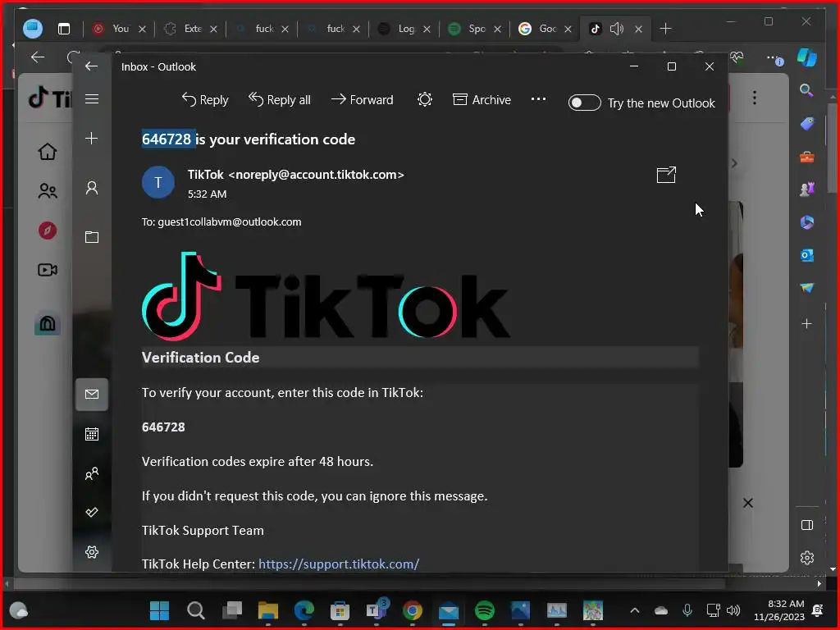
Task: Click TikTok profile icon in sidebar
Action: point(47,323)
